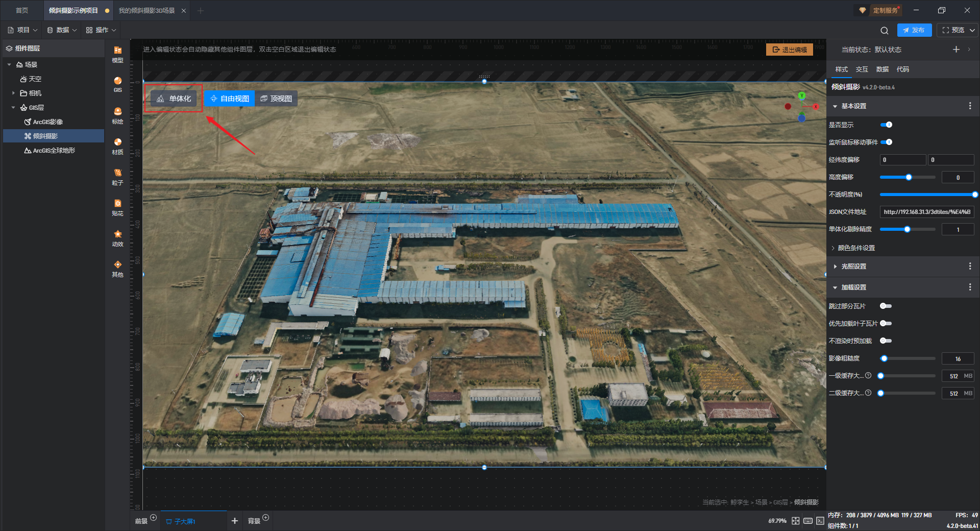Viewport: 980px width, 531px height.
Task: Toggle the 监听鼠标移动事件 switch
Action: pos(886,142)
